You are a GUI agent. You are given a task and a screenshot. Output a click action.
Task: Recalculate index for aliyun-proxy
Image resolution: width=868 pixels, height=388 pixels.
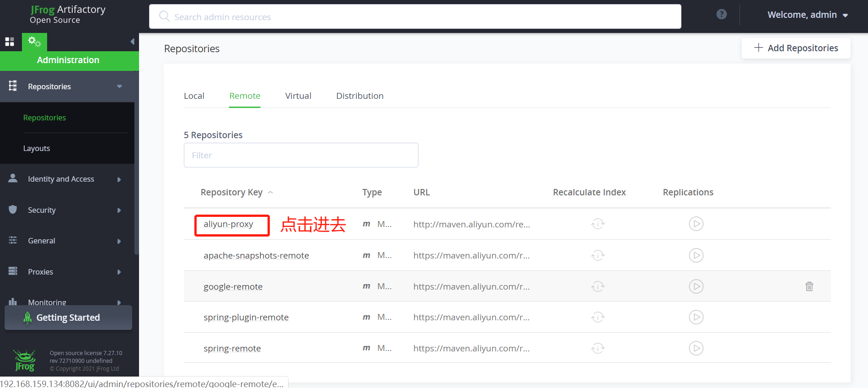(x=598, y=224)
